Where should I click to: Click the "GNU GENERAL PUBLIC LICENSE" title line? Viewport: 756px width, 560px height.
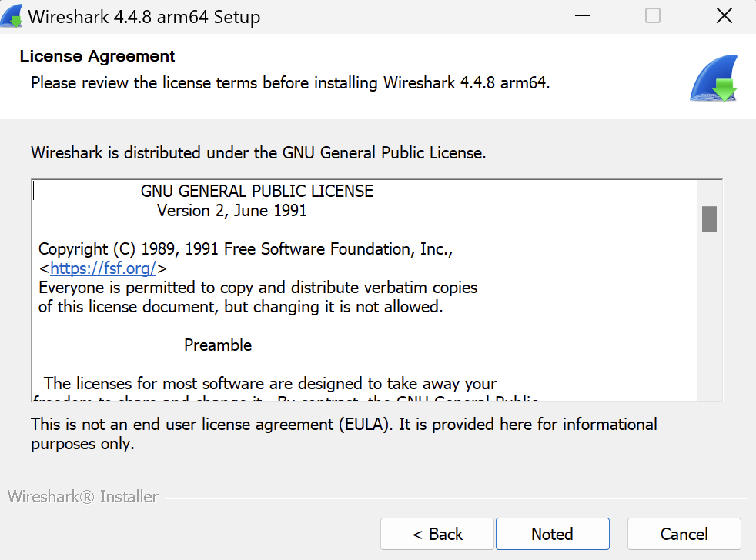[257, 192]
